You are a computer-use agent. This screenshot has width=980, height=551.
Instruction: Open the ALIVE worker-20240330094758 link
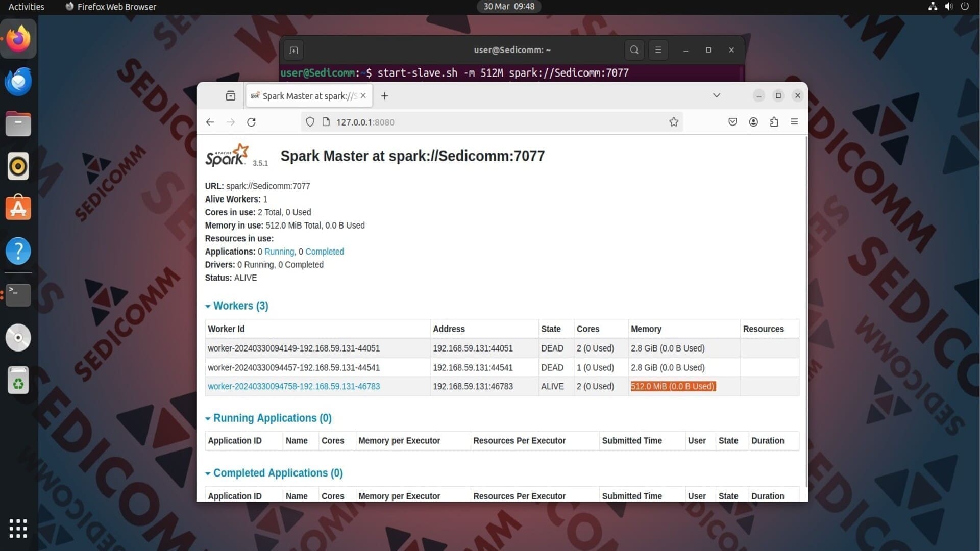pyautogui.click(x=293, y=387)
